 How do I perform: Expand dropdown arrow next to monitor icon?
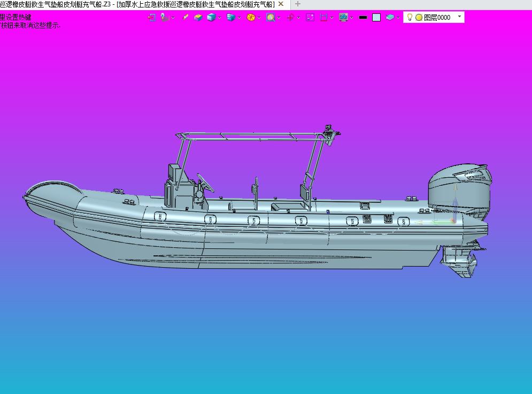click(x=352, y=18)
